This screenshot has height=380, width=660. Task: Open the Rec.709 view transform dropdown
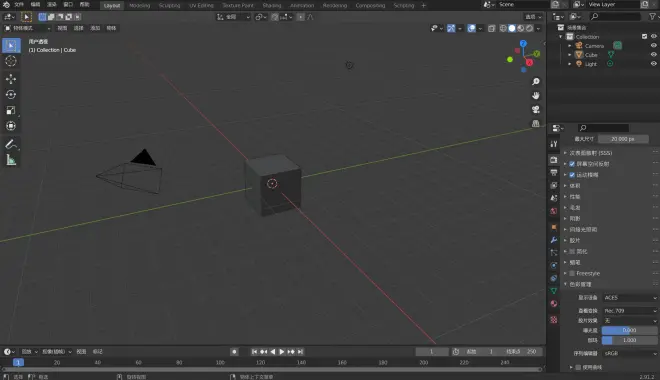[630, 311]
